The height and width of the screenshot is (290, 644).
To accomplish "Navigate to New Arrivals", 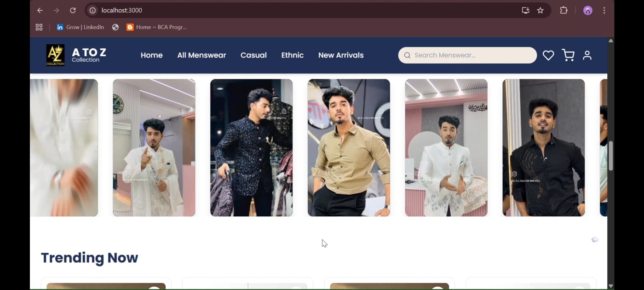I will 341,55.
